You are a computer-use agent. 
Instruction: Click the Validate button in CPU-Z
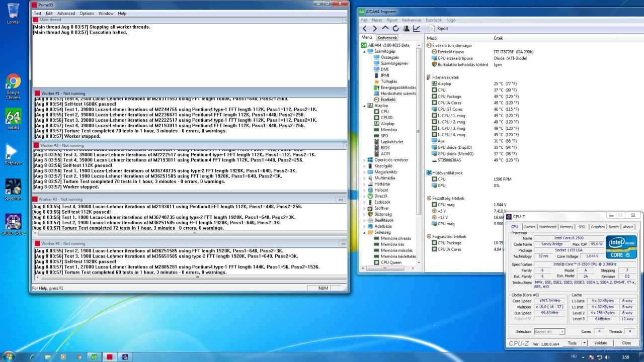601,343
